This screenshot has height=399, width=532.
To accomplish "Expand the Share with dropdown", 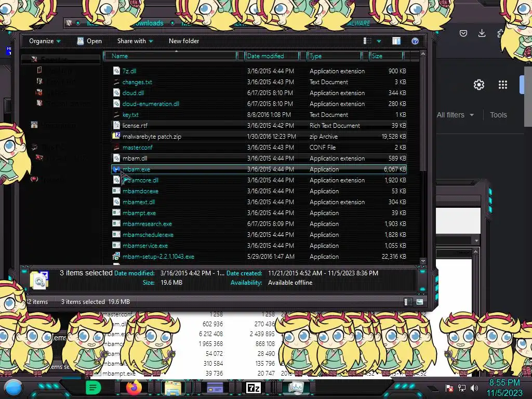I will pyautogui.click(x=135, y=41).
